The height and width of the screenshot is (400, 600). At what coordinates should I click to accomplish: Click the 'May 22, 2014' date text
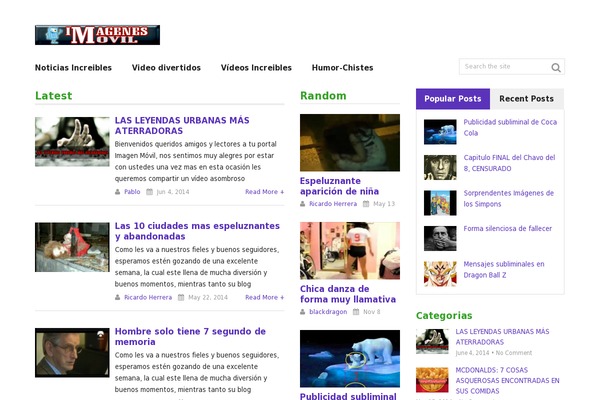208,297
